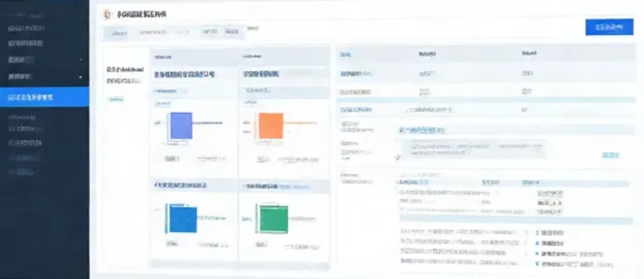Toggle the first checkbox in the bottom-right list
Viewport: 644px width, 279px height.
537,233
